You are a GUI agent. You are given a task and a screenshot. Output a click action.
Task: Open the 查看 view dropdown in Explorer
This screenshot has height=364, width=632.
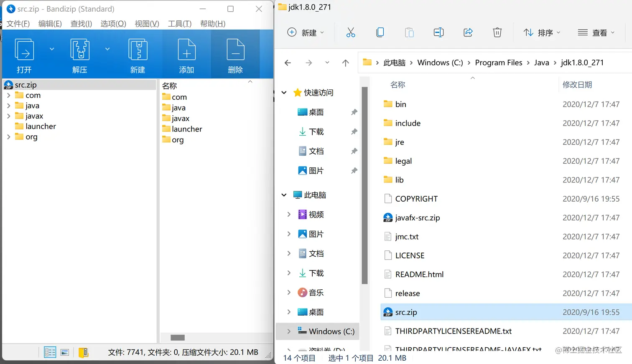(x=596, y=33)
